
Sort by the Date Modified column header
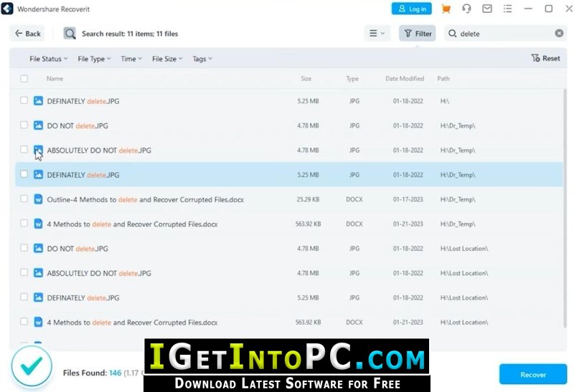(x=405, y=79)
